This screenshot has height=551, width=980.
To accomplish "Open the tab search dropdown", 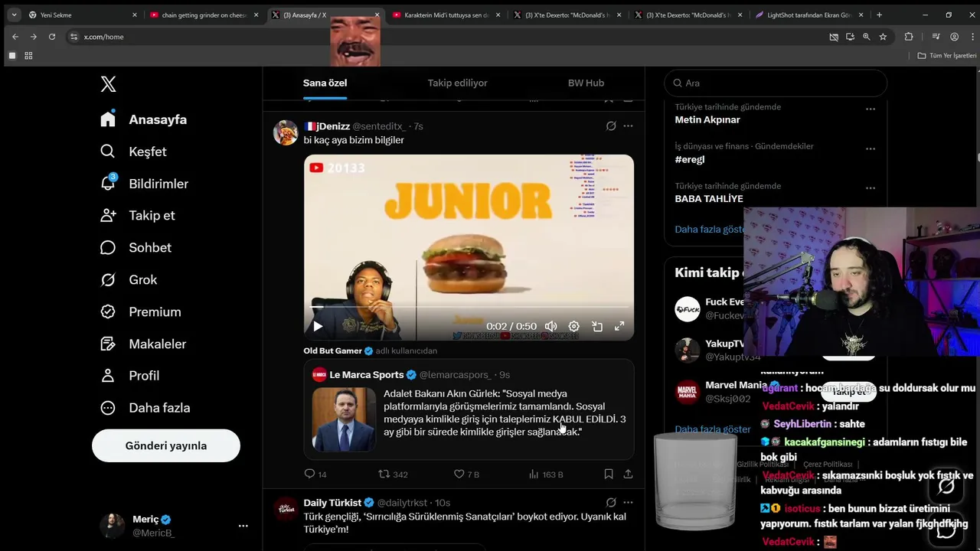I will pyautogui.click(x=14, y=15).
